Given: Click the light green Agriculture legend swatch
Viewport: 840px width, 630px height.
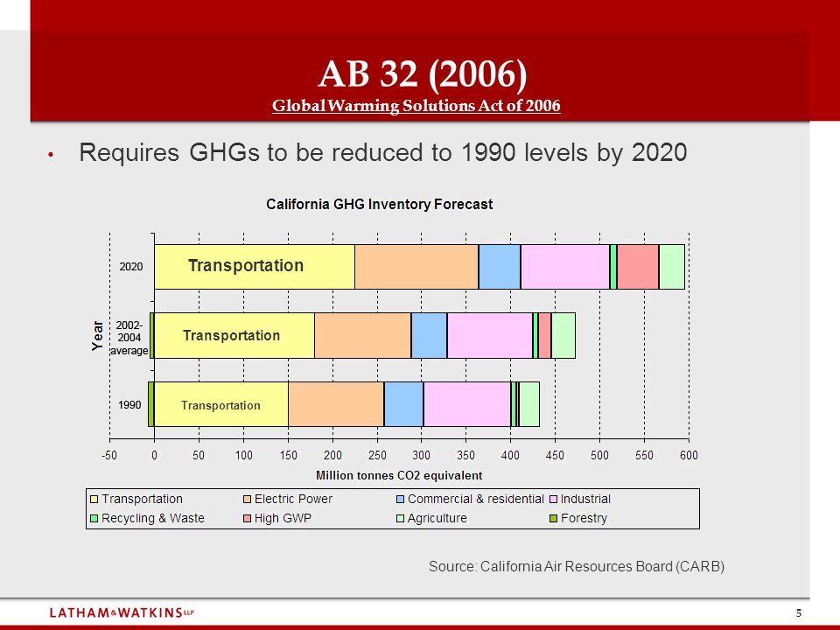Looking at the screenshot, I should click(400, 519).
